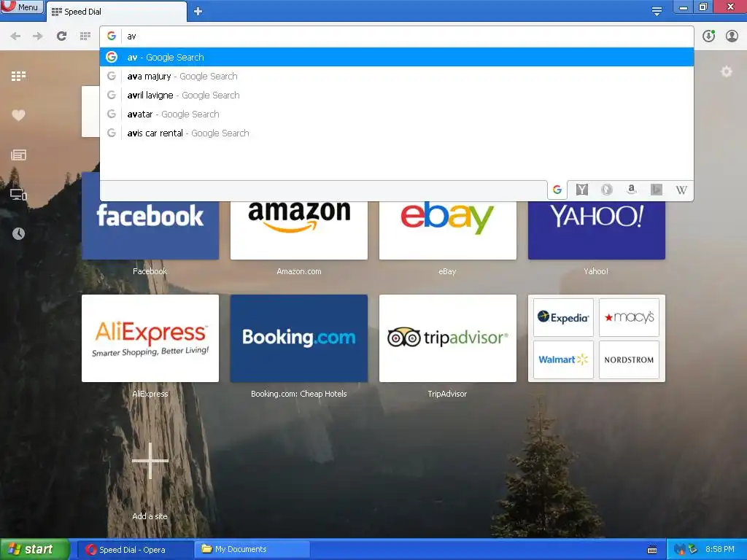Search with DuckDuckGo engine icon
Screen dimensions: 747x560
coord(606,190)
